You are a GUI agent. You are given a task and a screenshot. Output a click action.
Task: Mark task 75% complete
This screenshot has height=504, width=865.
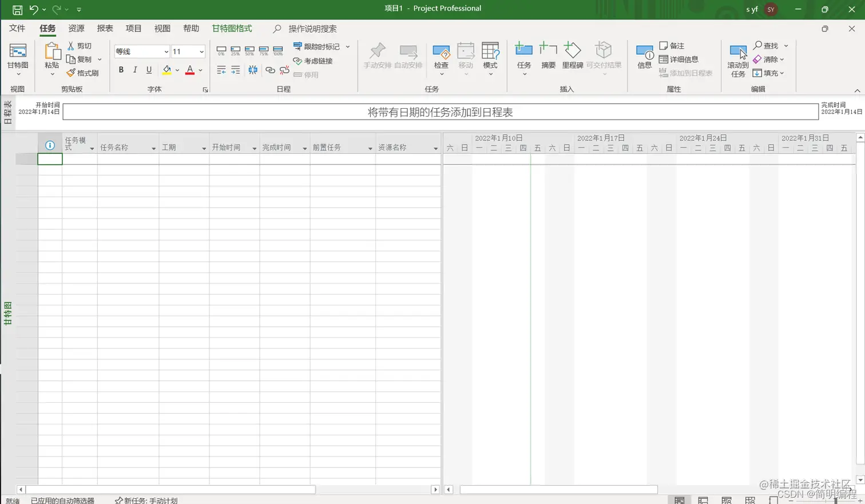coord(264,51)
